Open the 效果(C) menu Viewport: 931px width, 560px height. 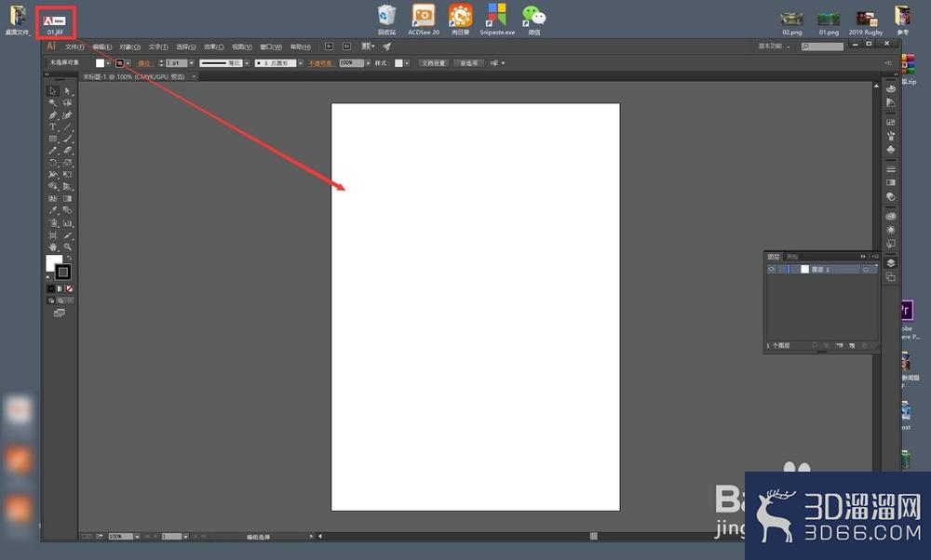click(214, 47)
